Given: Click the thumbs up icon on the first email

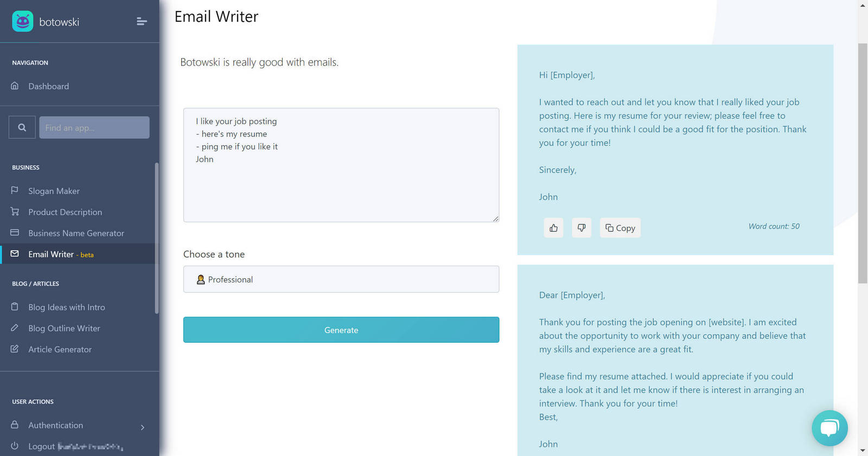Looking at the screenshot, I should (553, 228).
